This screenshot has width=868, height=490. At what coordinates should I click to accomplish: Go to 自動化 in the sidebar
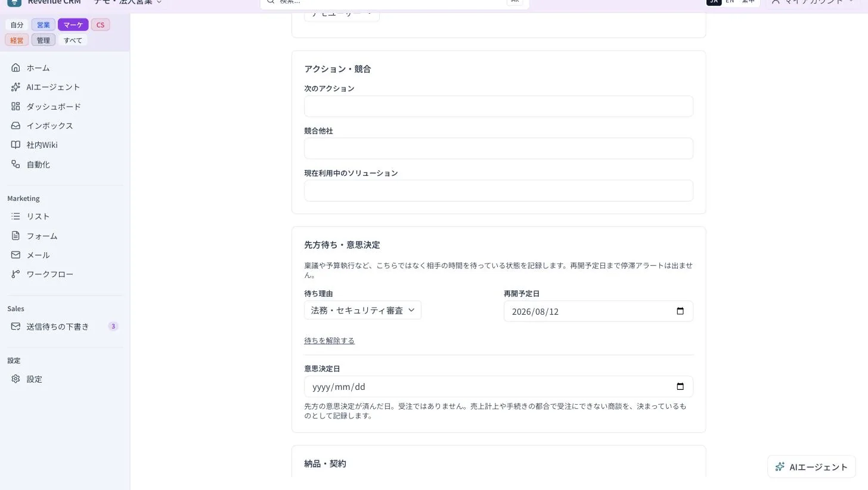(x=64, y=164)
